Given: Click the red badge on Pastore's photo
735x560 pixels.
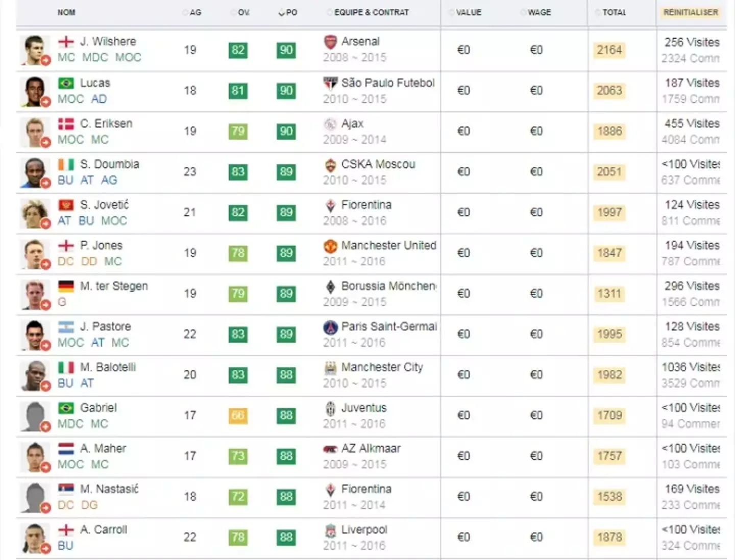Looking at the screenshot, I should (46, 345).
